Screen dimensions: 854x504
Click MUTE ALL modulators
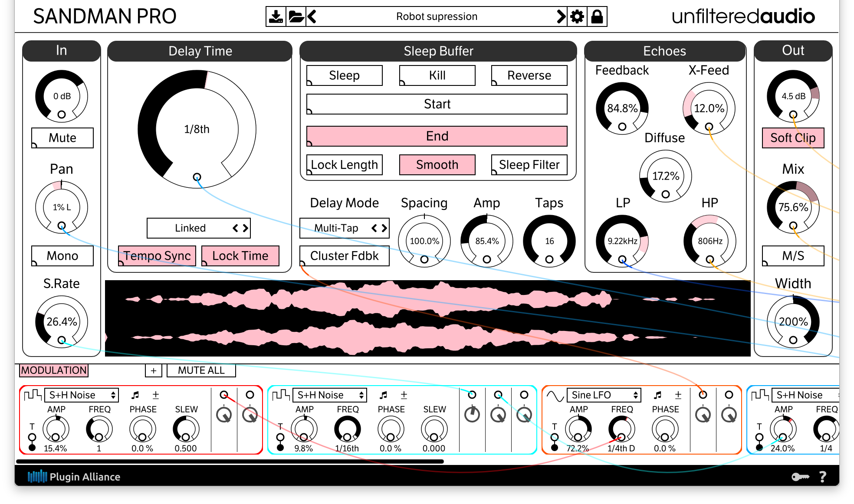tap(201, 370)
